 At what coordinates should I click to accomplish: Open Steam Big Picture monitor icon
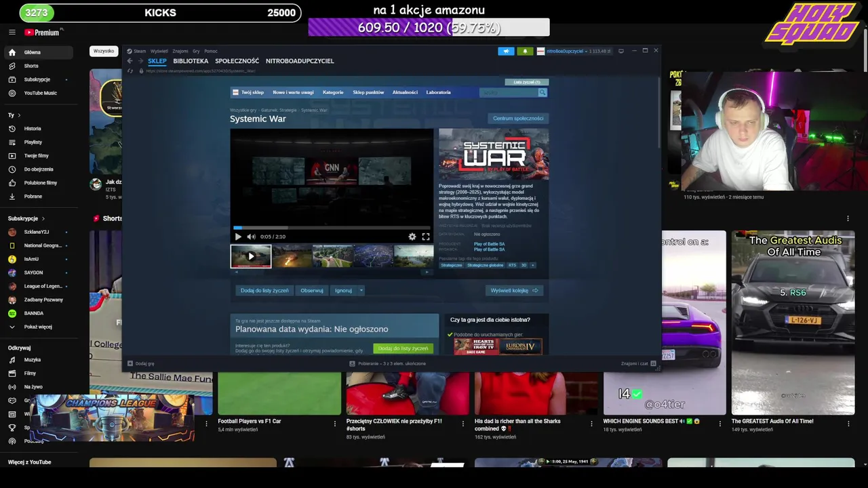click(x=620, y=51)
